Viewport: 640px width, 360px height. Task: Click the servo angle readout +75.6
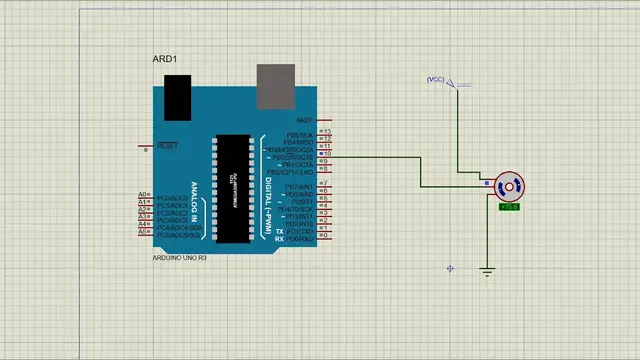point(509,207)
